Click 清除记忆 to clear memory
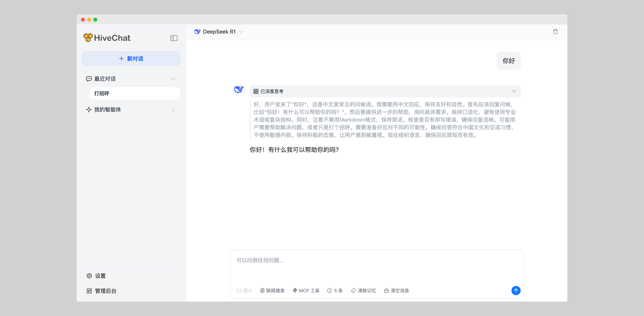 pyautogui.click(x=363, y=291)
